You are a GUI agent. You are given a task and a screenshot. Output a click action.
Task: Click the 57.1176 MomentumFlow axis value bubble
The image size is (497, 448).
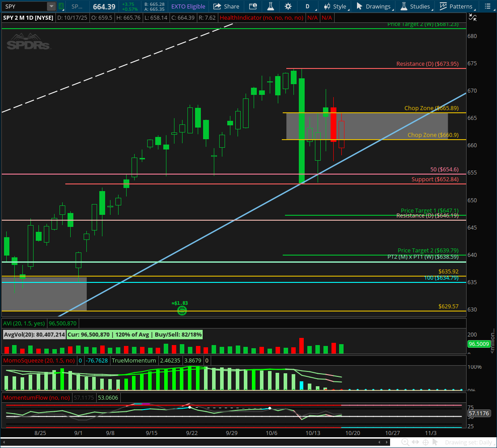click(x=479, y=414)
